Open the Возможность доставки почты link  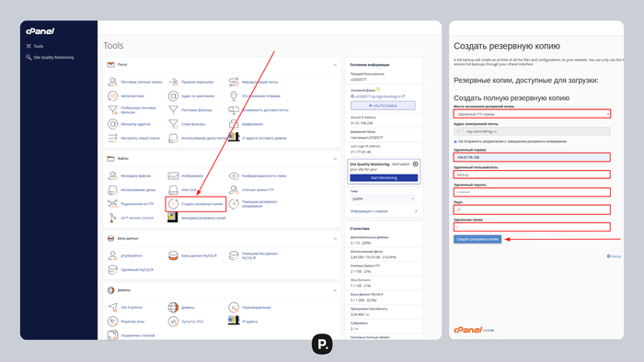pos(265,110)
